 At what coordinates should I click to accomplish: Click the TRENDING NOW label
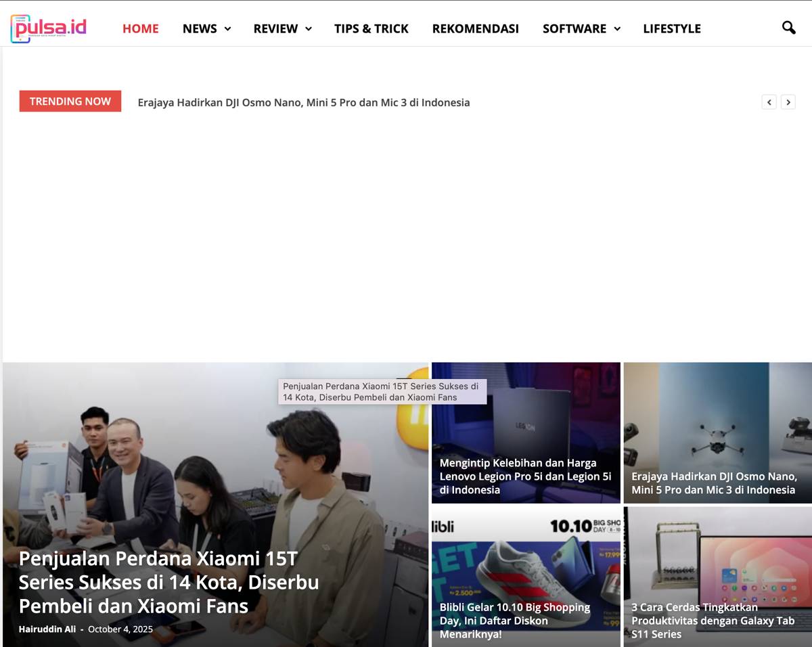(x=70, y=102)
